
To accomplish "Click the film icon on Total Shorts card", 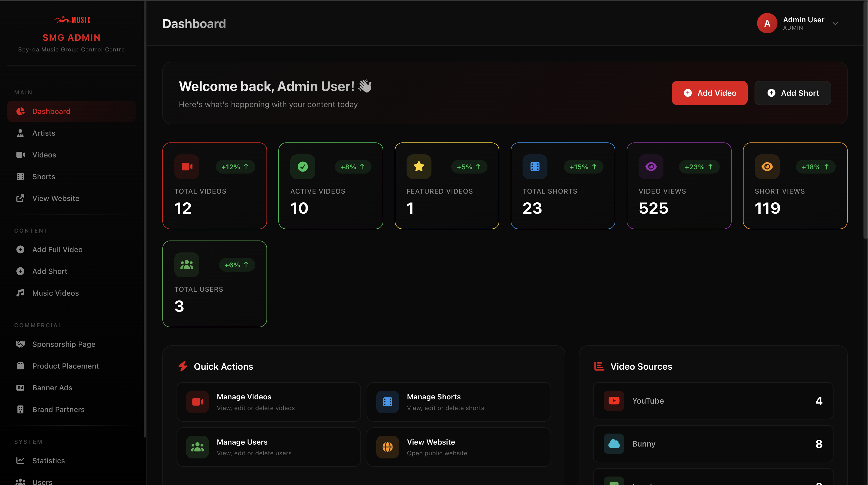I will click(535, 166).
